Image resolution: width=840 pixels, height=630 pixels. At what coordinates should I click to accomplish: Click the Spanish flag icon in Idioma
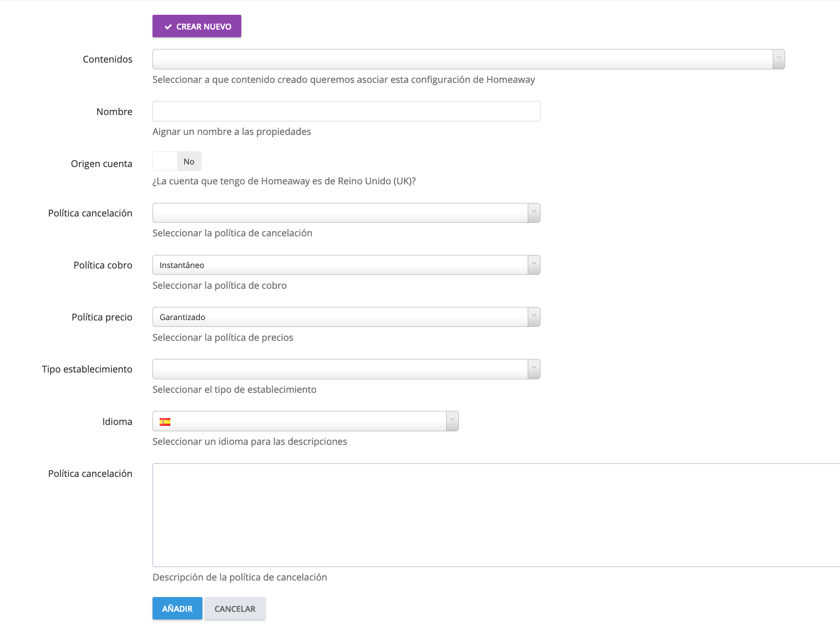(x=165, y=422)
